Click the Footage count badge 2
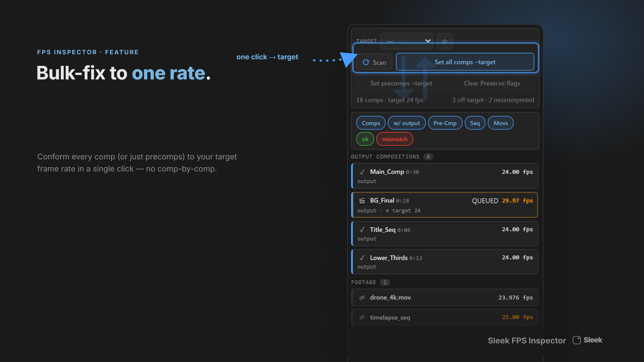This screenshot has height=362, width=644. click(x=385, y=282)
